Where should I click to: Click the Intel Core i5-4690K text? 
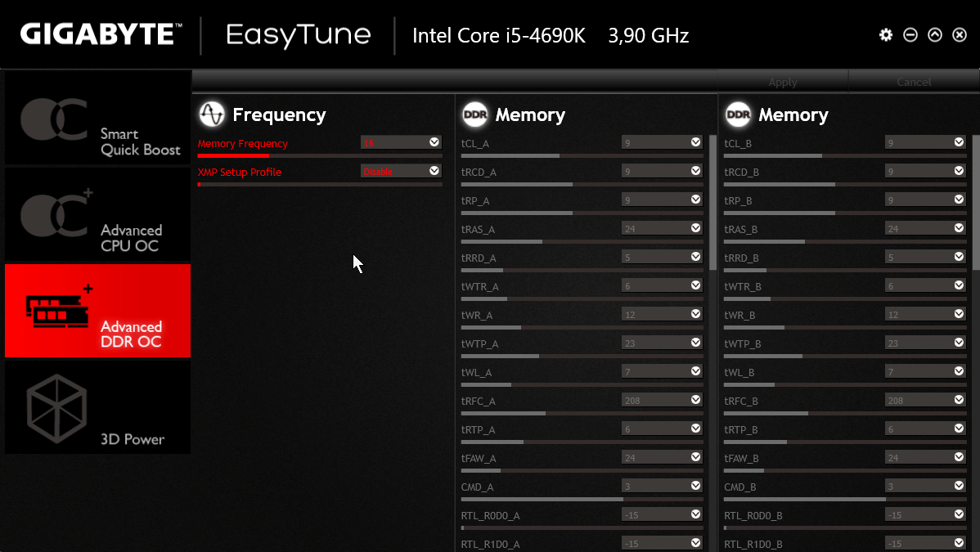499,36
